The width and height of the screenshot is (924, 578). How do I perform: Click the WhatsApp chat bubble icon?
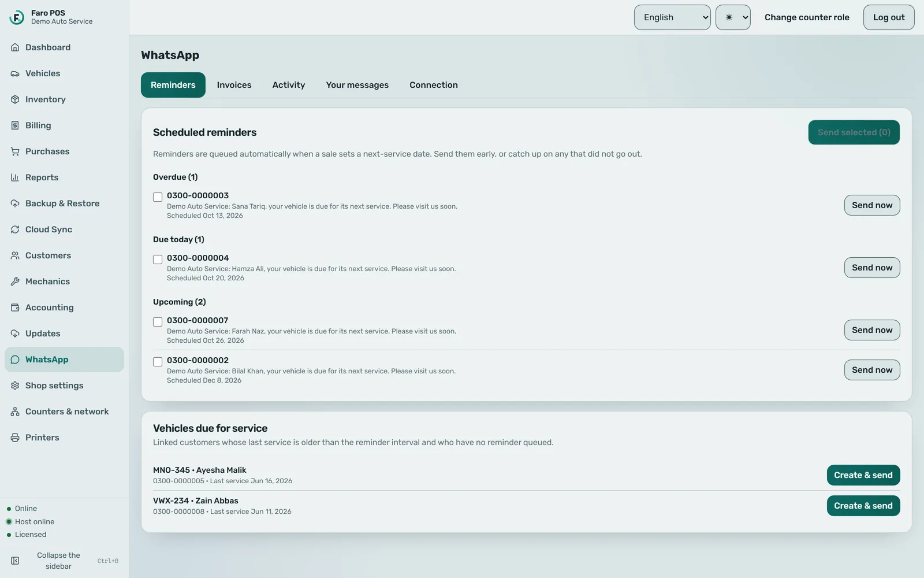click(15, 360)
